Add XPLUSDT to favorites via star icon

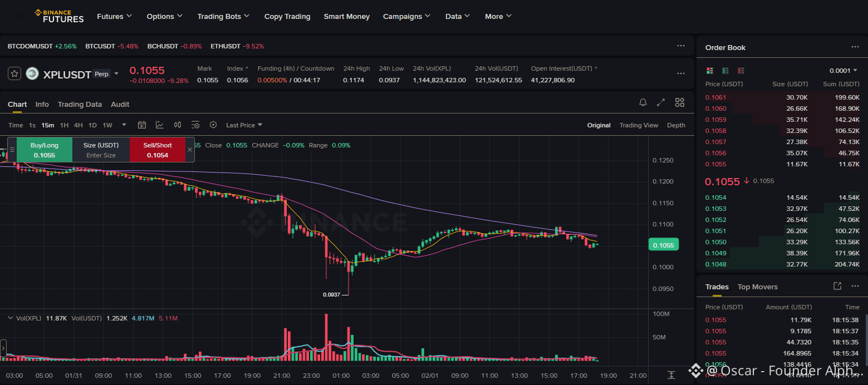point(15,73)
